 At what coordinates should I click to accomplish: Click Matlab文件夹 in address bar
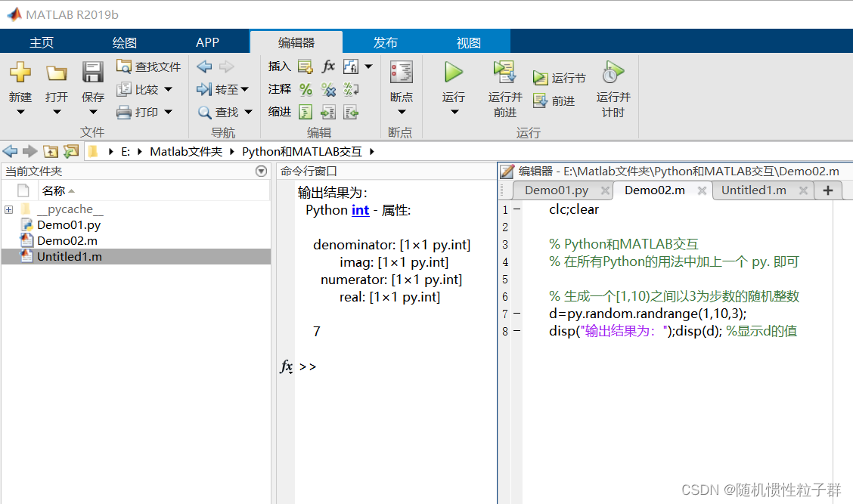186,152
